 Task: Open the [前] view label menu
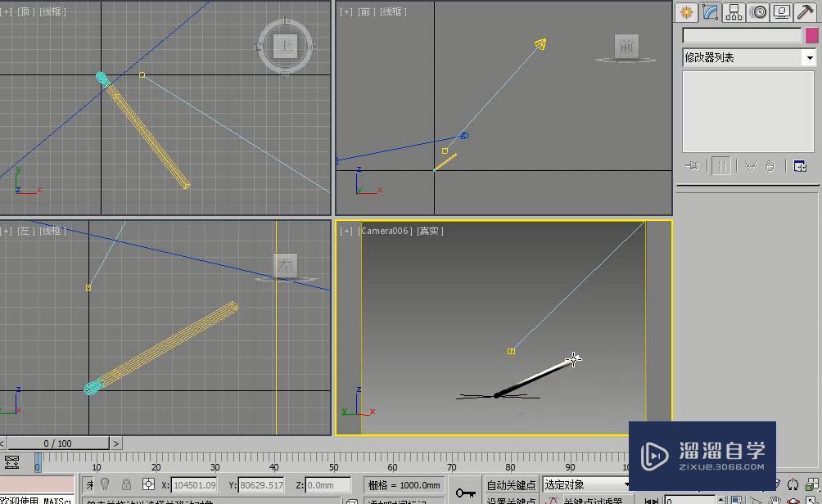pyautogui.click(x=365, y=11)
